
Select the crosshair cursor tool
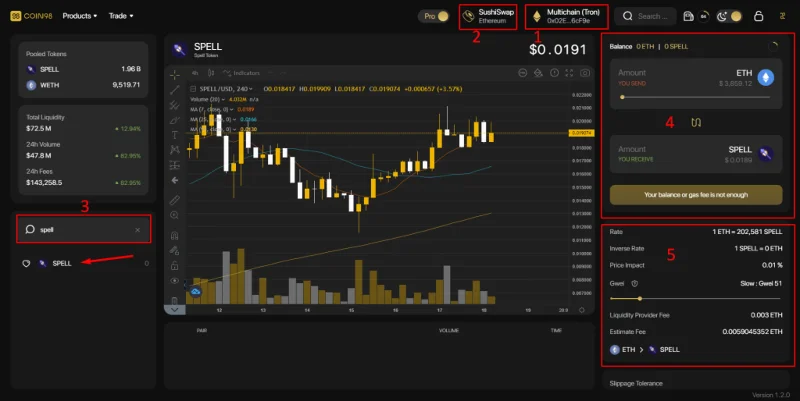174,74
